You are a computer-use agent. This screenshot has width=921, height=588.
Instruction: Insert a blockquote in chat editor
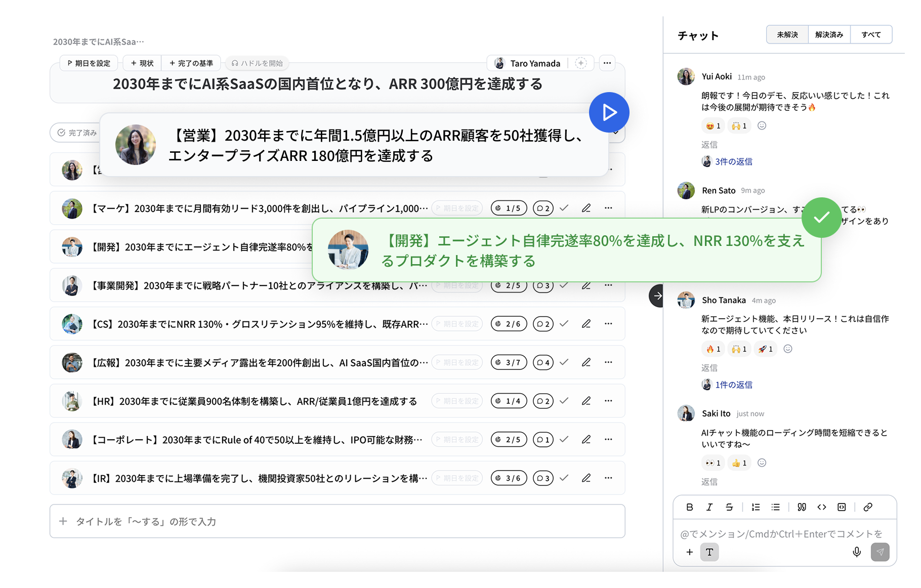802,507
